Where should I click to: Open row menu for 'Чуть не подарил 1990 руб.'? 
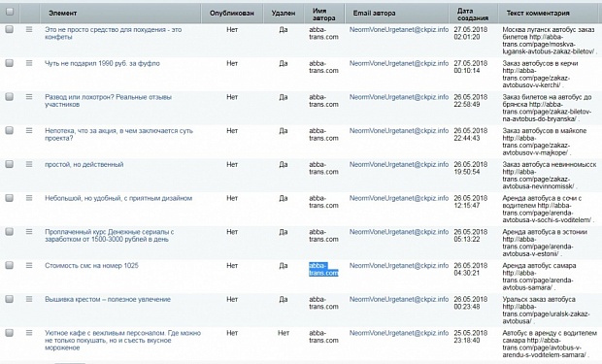click(x=29, y=63)
